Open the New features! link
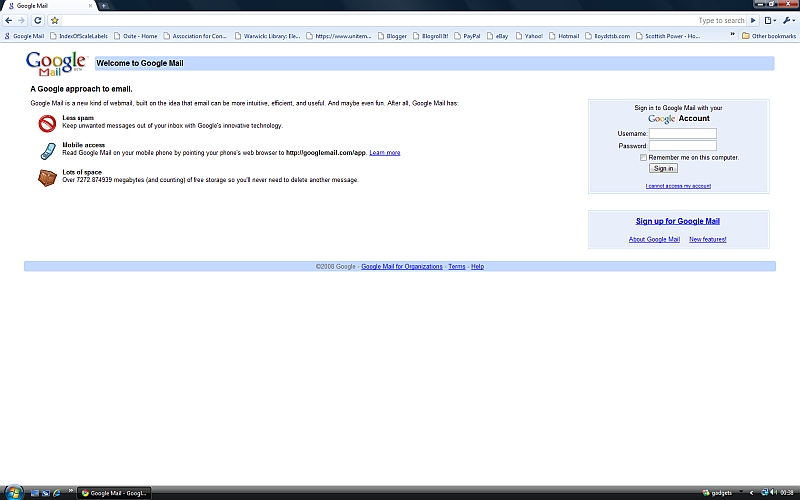This screenshot has width=800, height=500. click(x=708, y=239)
